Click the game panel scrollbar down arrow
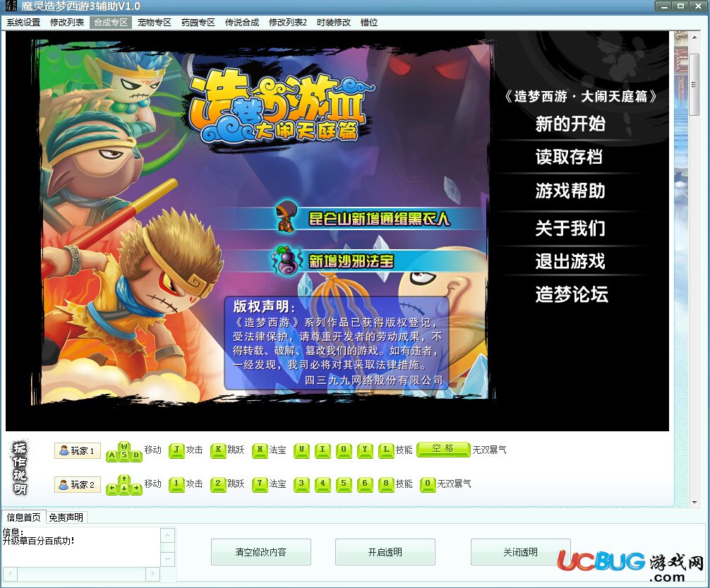710x588 pixels. pyautogui.click(x=694, y=502)
